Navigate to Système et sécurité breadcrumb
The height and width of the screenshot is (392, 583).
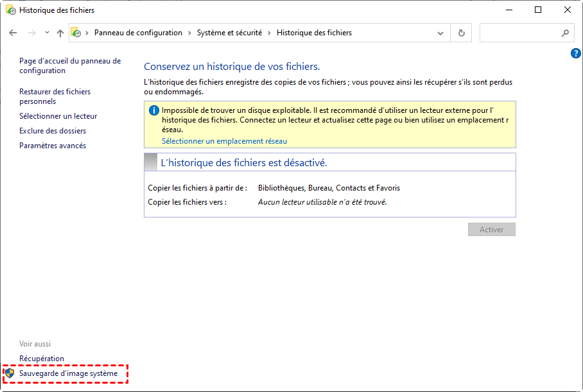[x=229, y=33]
